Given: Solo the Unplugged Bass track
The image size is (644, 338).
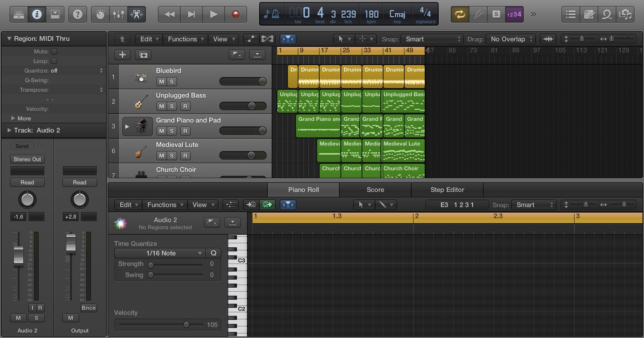Looking at the screenshot, I should pos(172,106).
